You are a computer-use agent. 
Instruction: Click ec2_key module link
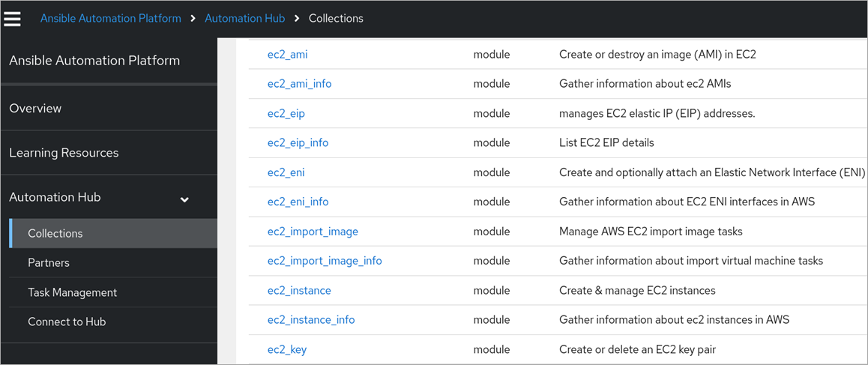(x=287, y=349)
